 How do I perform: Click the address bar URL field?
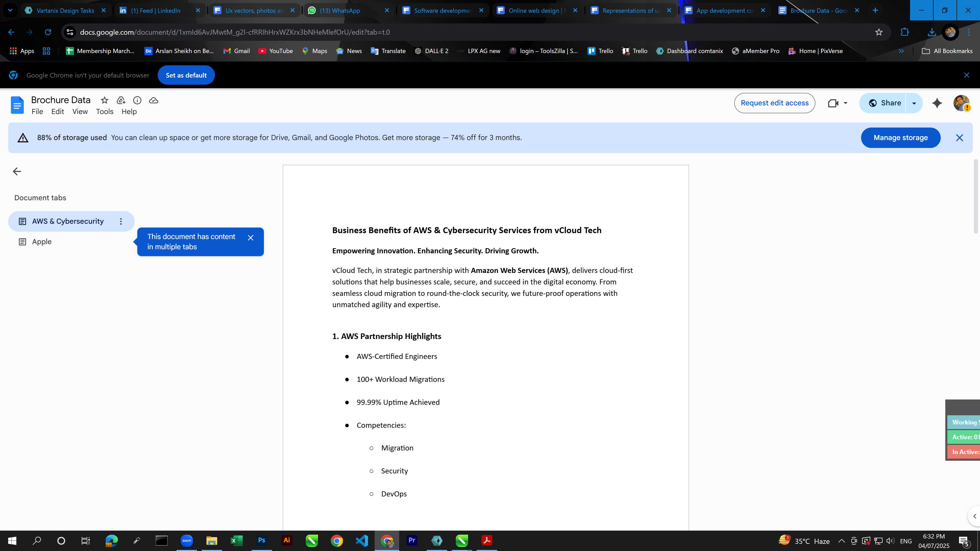coord(472,32)
